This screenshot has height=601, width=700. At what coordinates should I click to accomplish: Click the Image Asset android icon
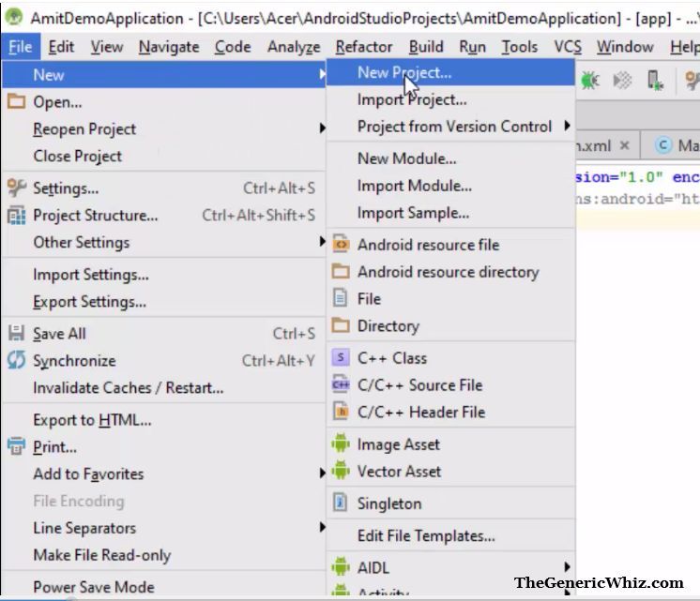[x=341, y=443]
